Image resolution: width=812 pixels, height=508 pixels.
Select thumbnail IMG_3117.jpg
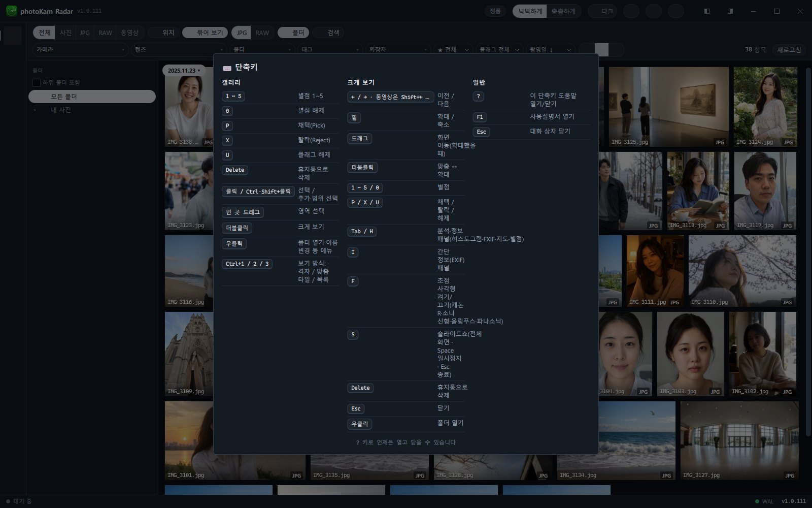coord(765,191)
